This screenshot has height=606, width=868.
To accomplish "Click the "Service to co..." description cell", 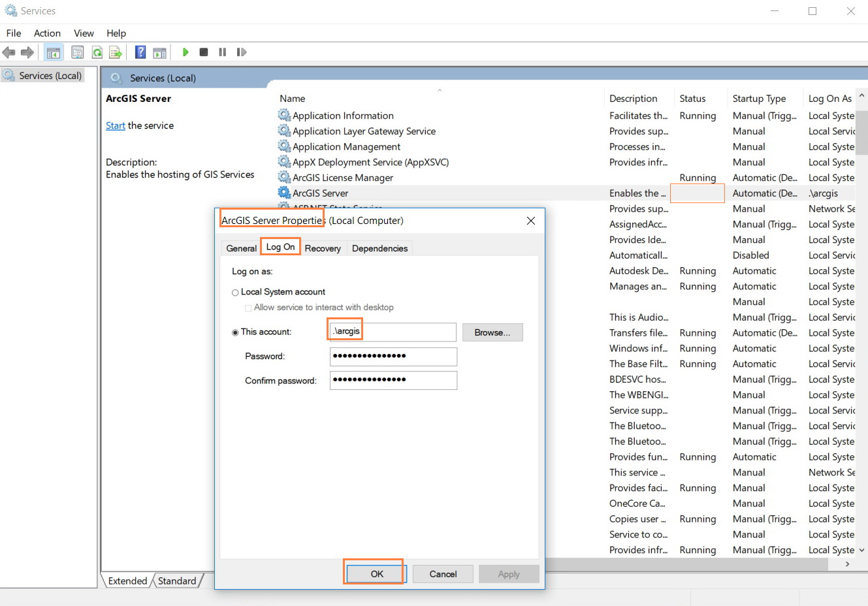I will point(638,535).
